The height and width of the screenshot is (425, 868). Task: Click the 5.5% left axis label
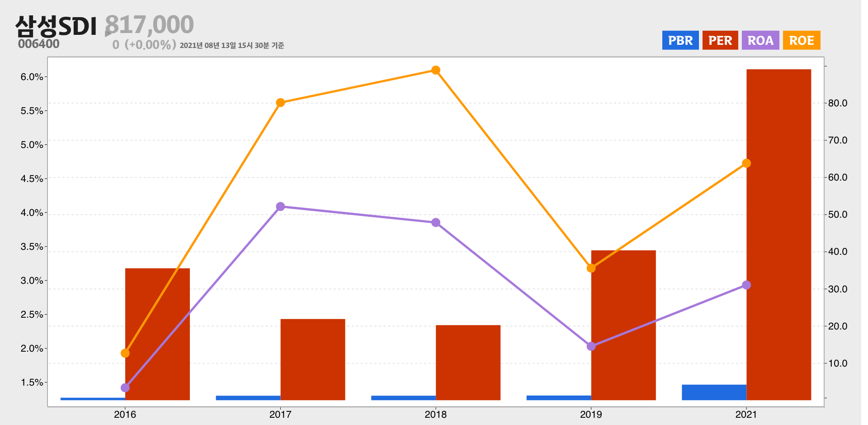click(x=32, y=111)
